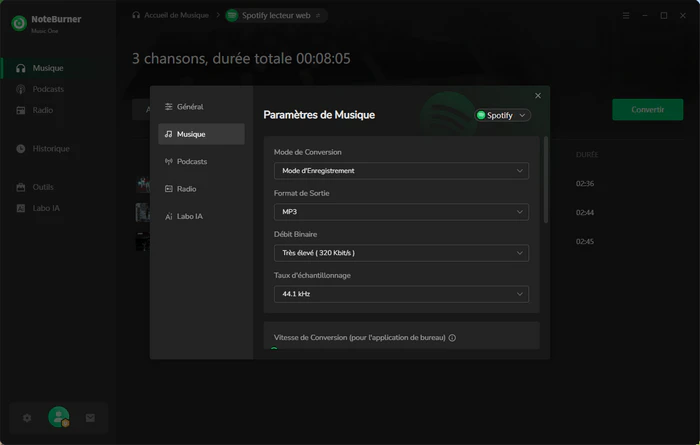Click the AI icon beside sidebar Labo IA

point(21,208)
